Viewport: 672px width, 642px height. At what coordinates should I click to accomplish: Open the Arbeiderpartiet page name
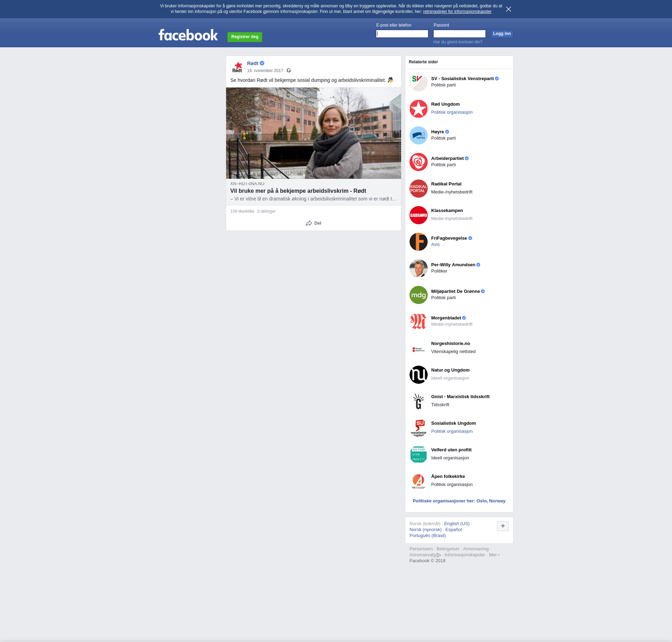tap(447, 158)
